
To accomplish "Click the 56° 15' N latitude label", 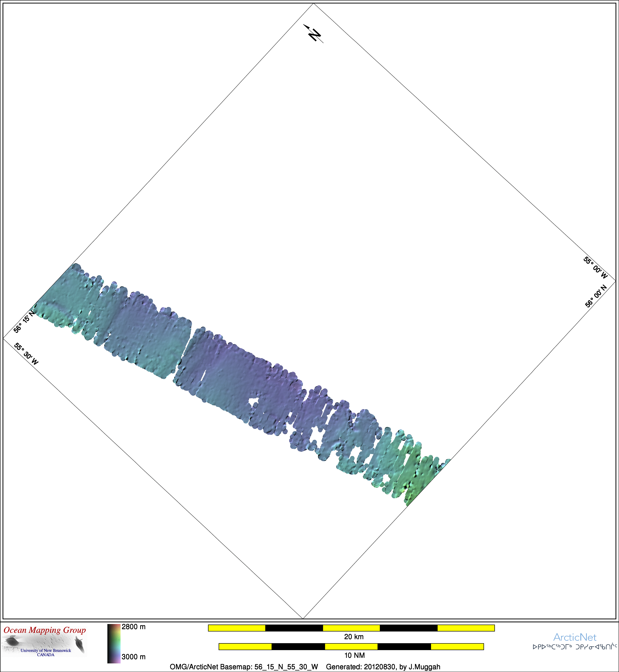I will [x=24, y=322].
